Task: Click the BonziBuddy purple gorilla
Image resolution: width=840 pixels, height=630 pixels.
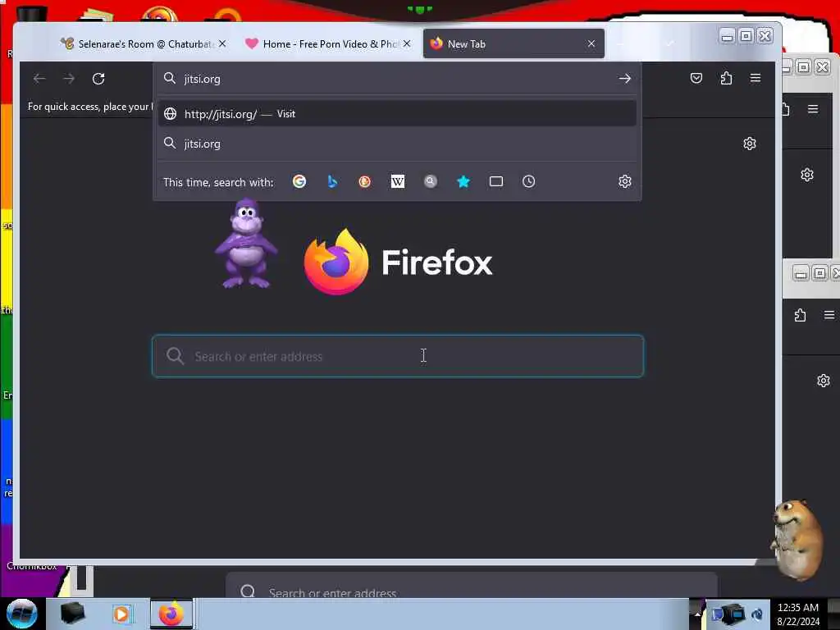Action: tap(246, 244)
